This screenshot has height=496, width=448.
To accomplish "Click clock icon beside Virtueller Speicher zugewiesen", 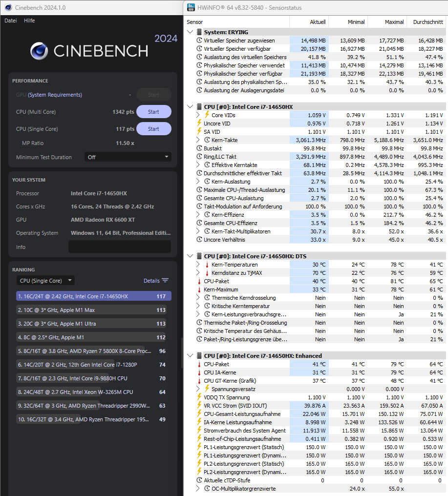I will pos(199,40).
